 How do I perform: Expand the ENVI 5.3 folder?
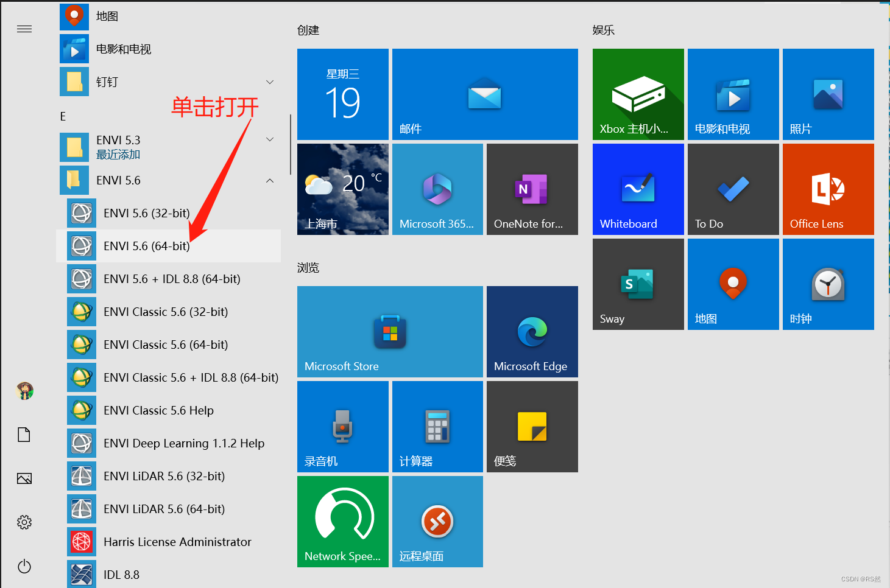(168, 147)
